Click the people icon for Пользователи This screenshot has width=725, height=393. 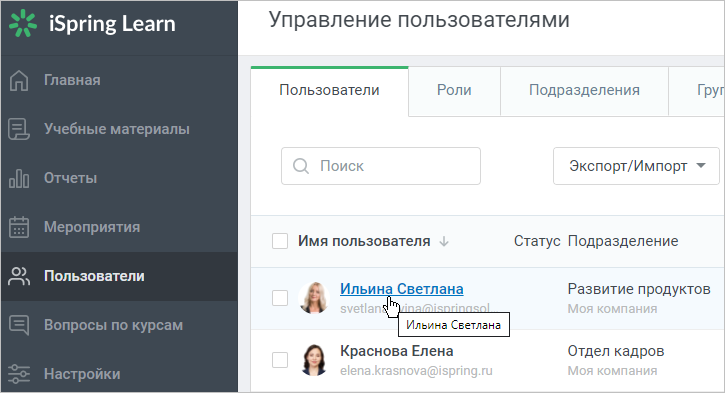point(19,276)
